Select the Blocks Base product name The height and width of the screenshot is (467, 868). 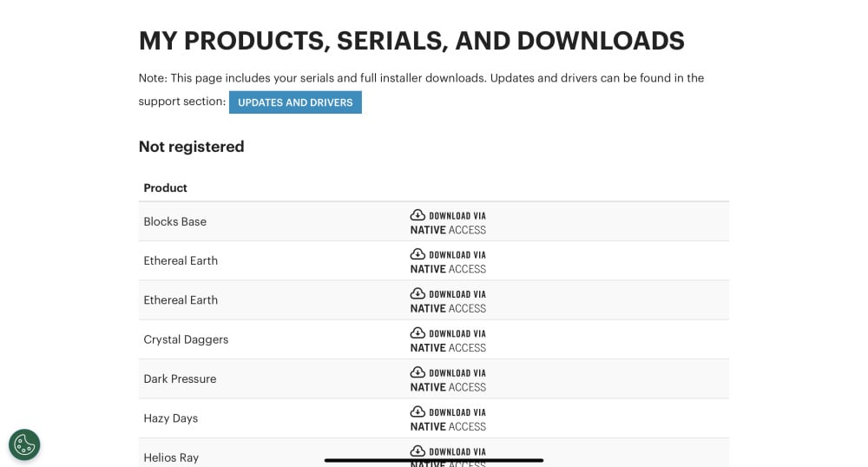click(175, 221)
